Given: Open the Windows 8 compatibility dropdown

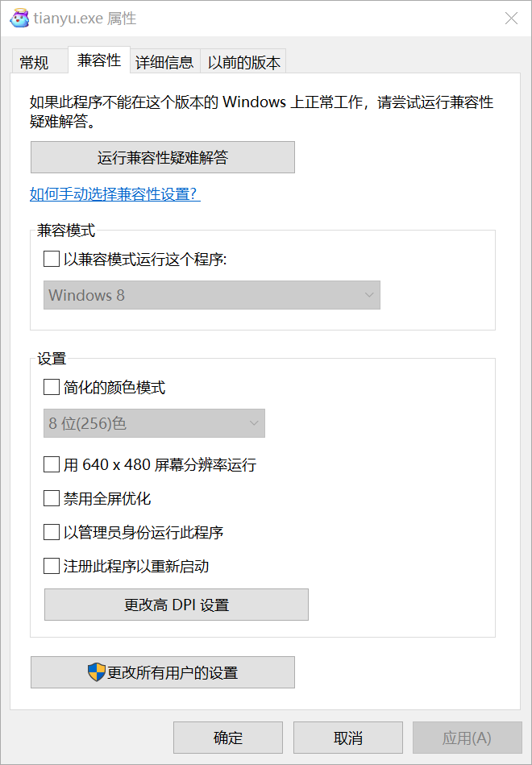Looking at the screenshot, I should tap(211, 295).
